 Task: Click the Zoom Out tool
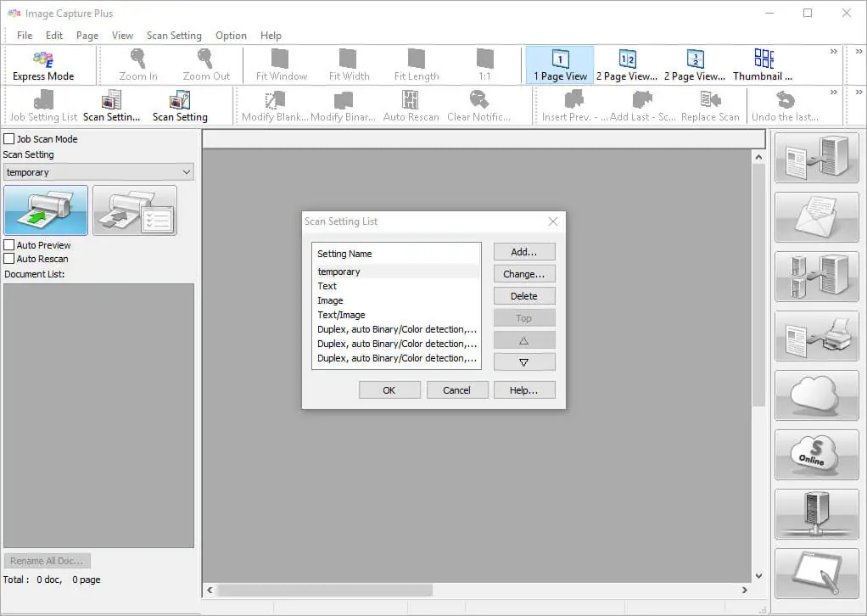point(205,65)
